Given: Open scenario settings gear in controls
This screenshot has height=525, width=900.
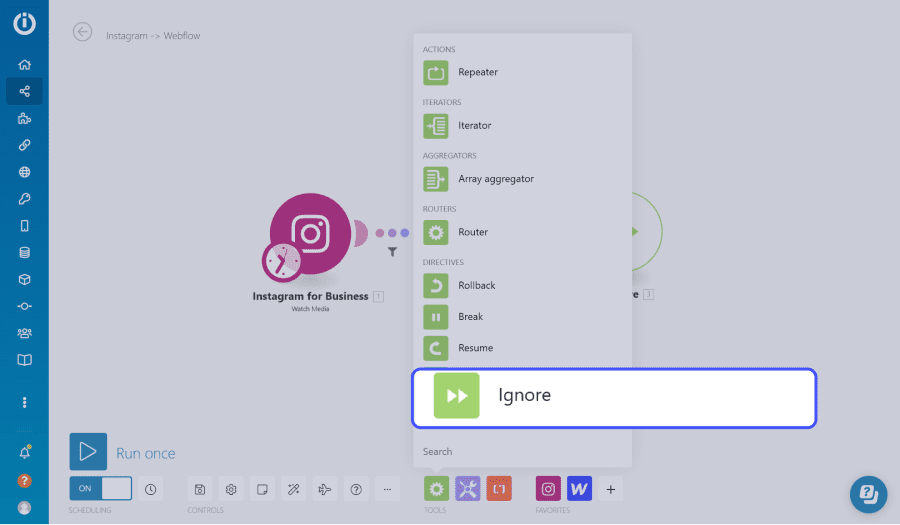Looking at the screenshot, I should (x=231, y=489).
